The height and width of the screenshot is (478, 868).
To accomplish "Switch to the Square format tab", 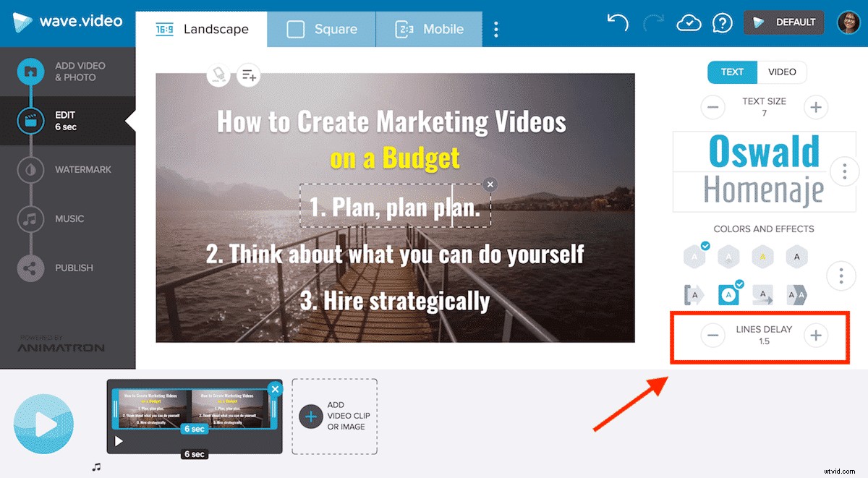I will [x=321, y=29].
